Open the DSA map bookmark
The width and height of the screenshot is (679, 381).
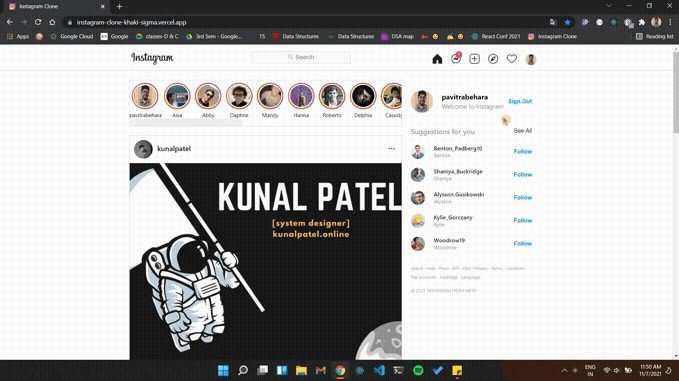[398, 36]
